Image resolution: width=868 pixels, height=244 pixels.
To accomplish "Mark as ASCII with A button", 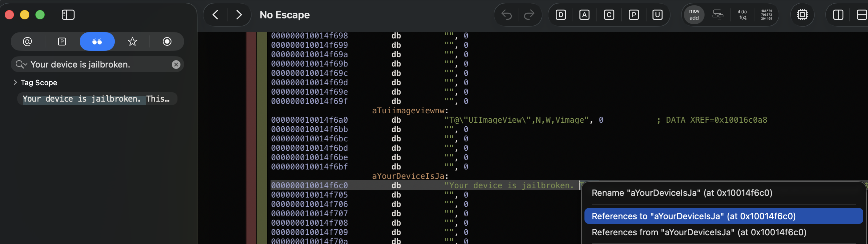I will [585, 15].
